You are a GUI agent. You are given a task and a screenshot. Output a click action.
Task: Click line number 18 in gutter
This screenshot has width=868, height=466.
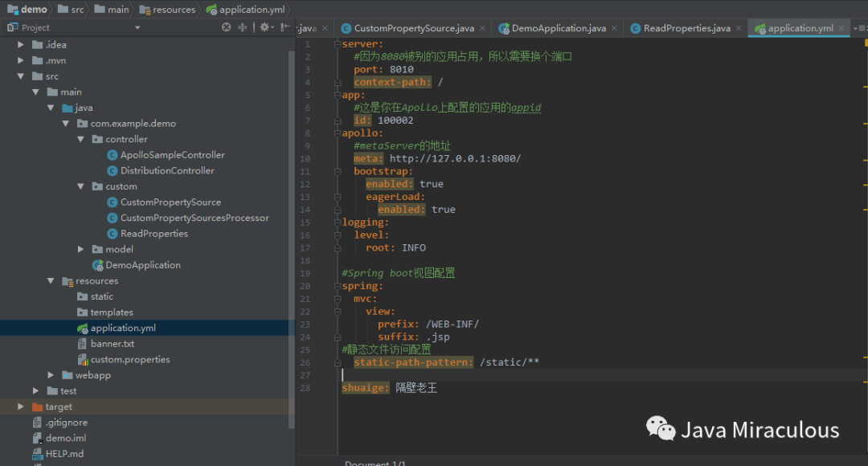(305, 260)
